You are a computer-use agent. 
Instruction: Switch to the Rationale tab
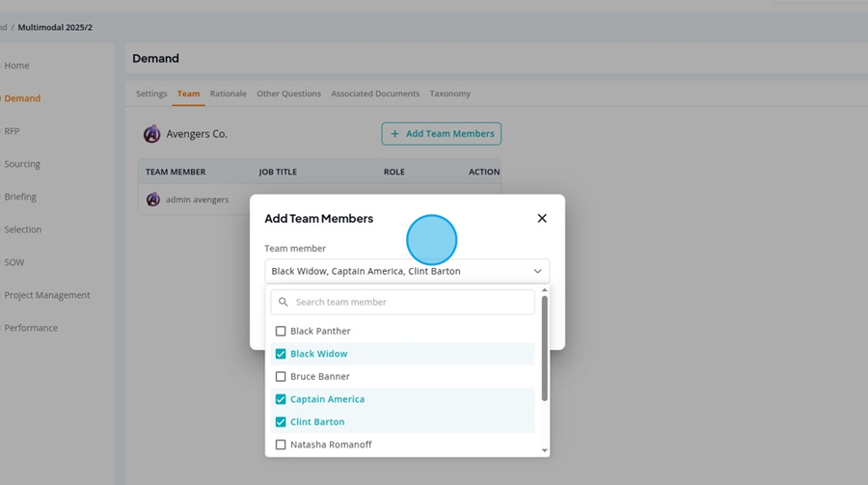[x=228, y=94]
